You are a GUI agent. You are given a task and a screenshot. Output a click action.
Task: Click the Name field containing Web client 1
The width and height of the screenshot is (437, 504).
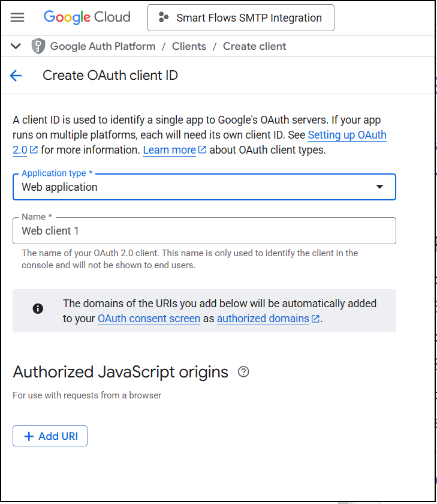[x=204, y=231]
